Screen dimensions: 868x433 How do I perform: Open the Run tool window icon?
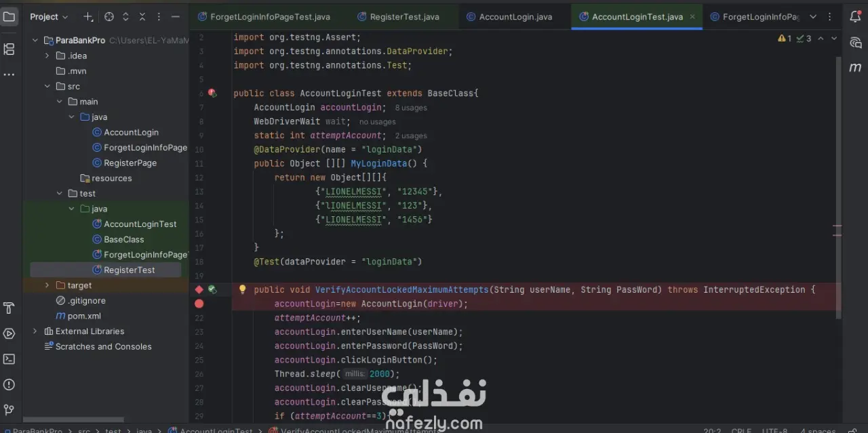(x=9, y=333)
